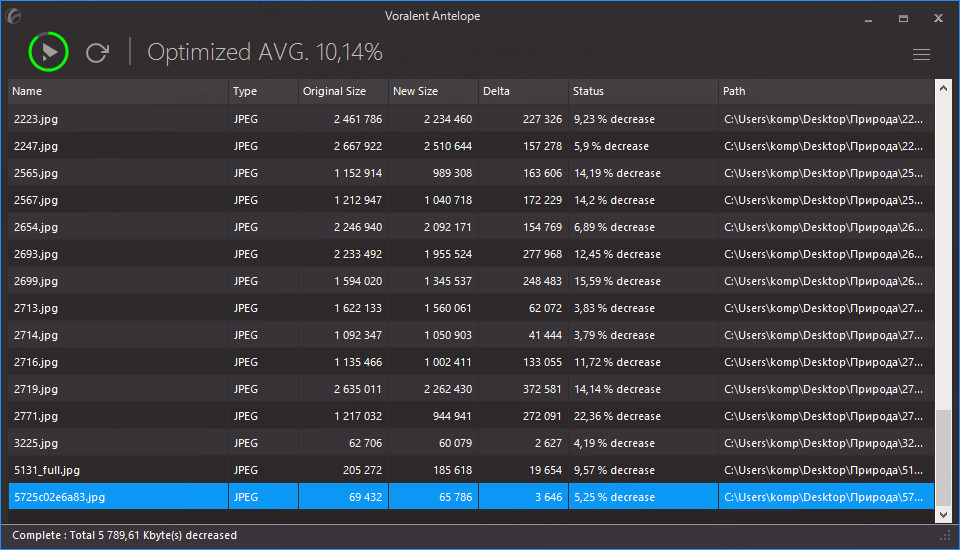Click the refresh/reload circular arrow icon
The width and height of the screenshot is (960, 550).
pos(97,53)
